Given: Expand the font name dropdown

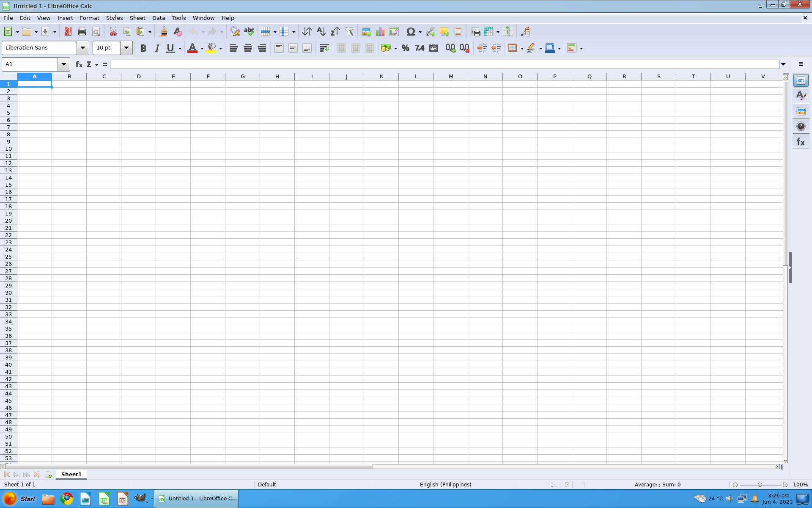Looking at the screenshot, I should [83, 48].
